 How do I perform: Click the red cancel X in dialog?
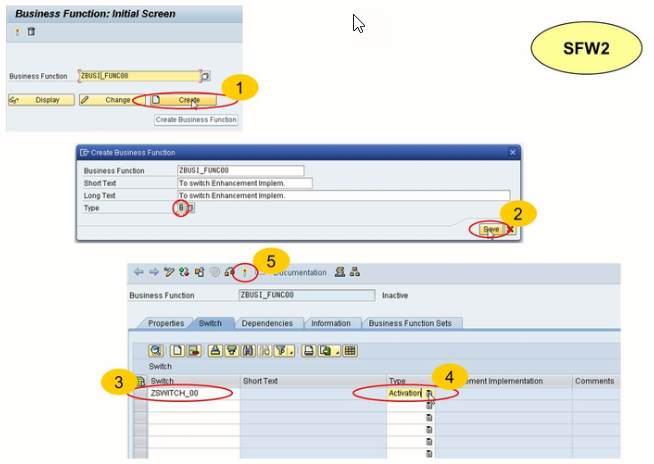[x=509, y=229]
